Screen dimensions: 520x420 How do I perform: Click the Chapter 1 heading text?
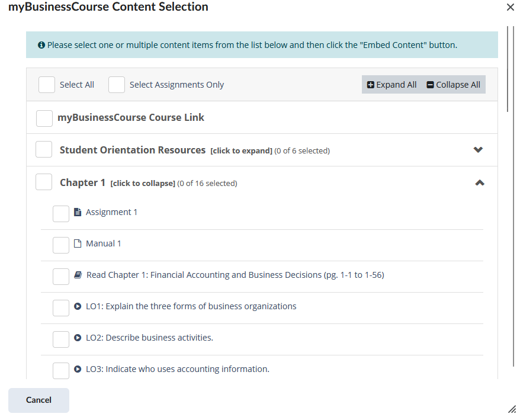(x=82, y=182)
